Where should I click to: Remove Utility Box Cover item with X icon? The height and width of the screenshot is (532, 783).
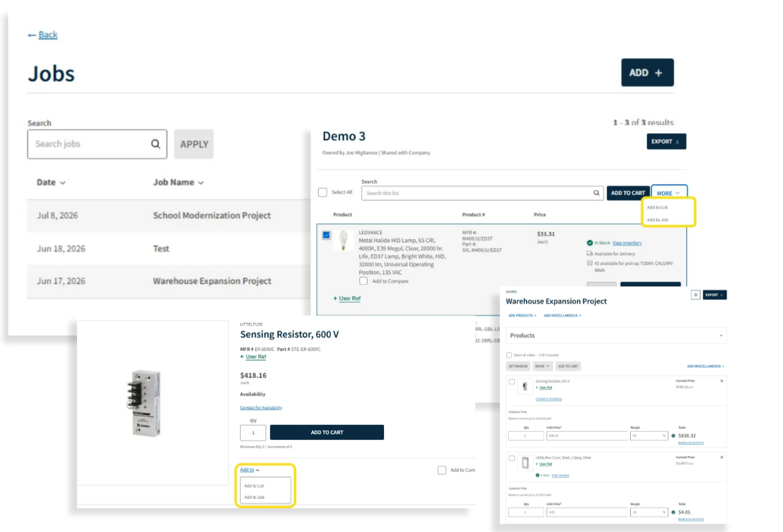pyautogui.click(x=721, y=458)
